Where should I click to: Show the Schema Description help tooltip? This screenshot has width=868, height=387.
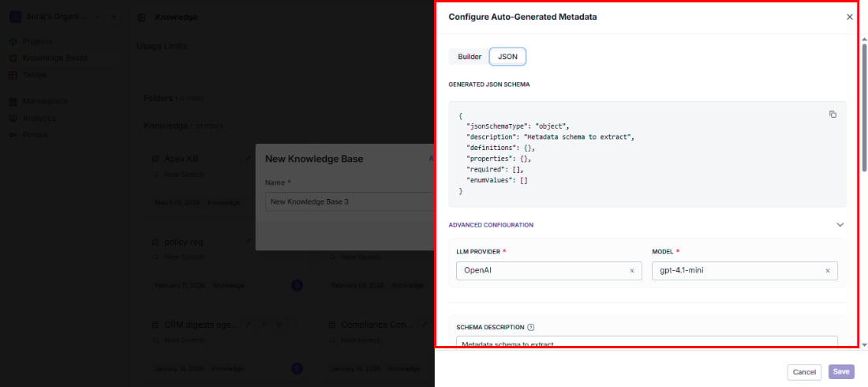[x=531, y=327]
